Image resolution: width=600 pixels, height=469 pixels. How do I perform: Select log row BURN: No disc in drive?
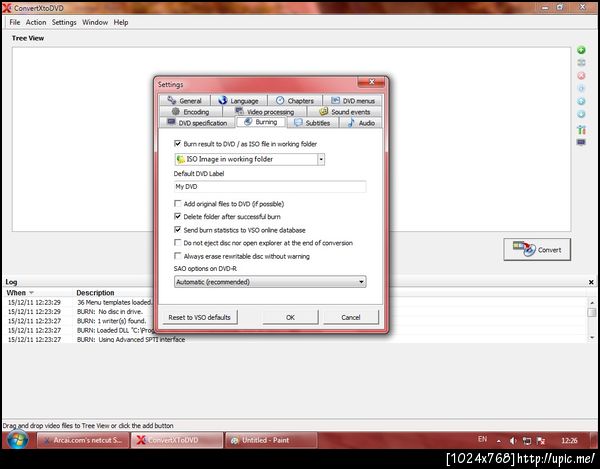(x=109, y=311)
